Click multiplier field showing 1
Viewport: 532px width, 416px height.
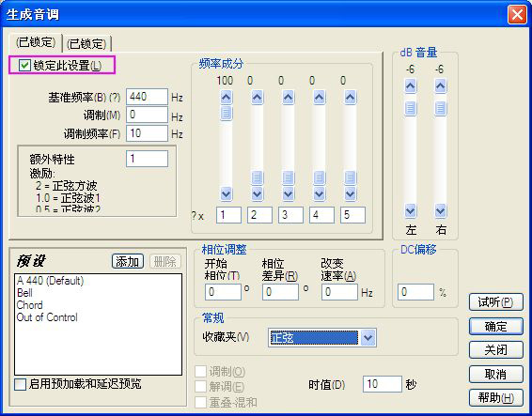click(228, 215)
